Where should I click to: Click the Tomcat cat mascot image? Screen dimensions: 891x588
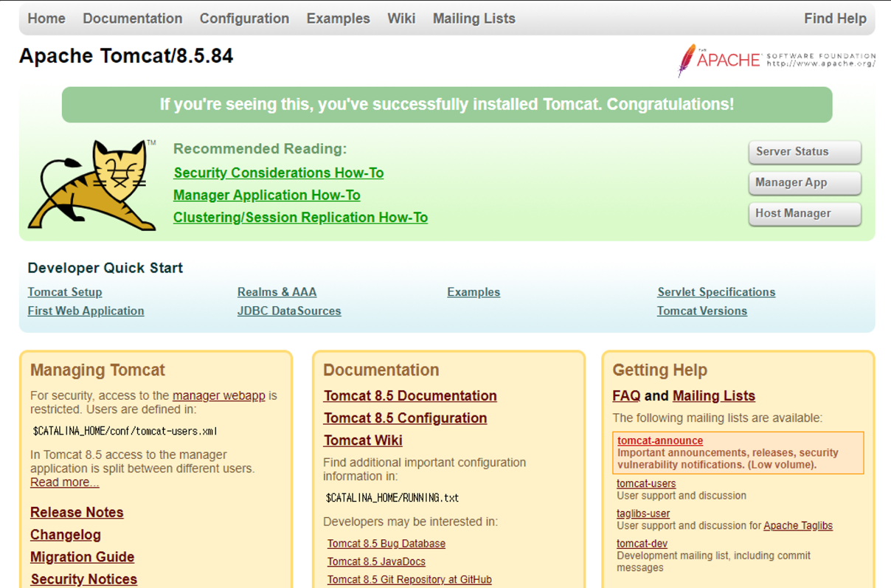click(91, 184)
